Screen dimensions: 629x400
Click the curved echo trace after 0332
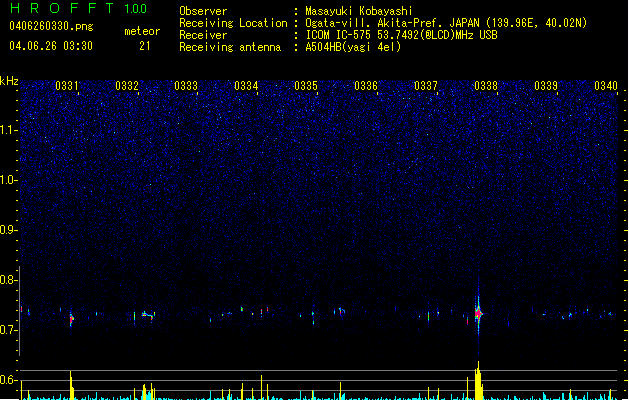[x=148, y=315]
